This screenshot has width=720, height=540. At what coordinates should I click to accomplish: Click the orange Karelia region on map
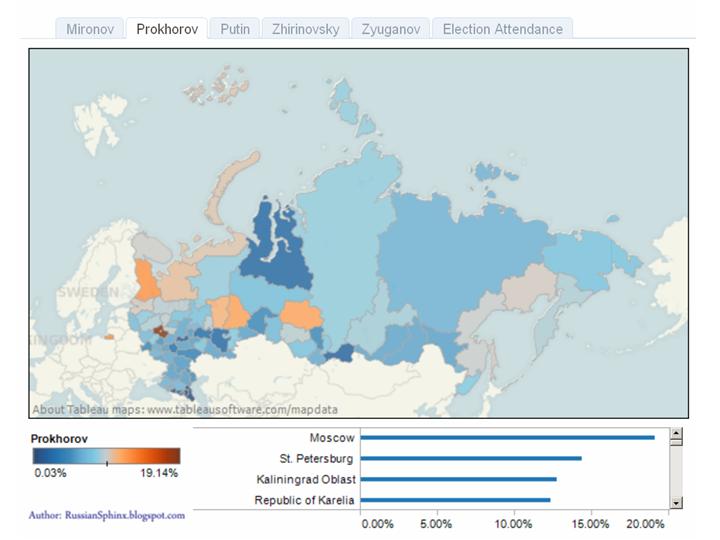147,280
